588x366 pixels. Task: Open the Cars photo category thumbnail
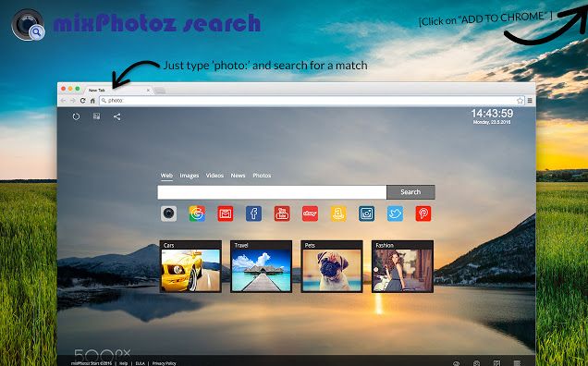pos(190,266)
